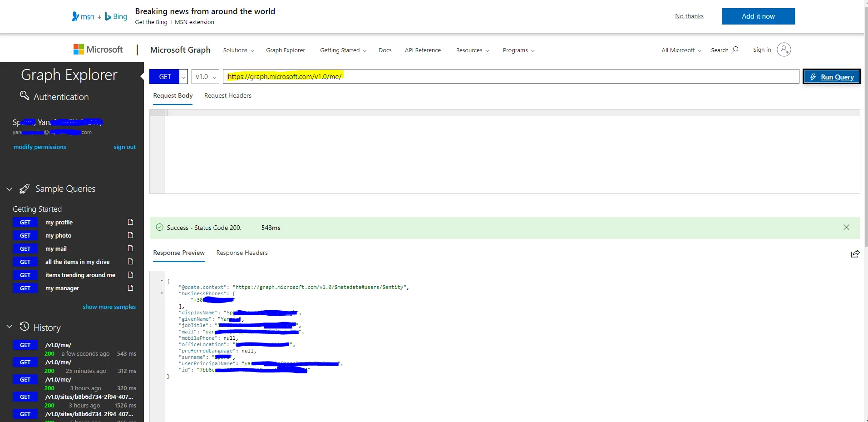Viewport: 868px width, 422px height.
Task: Select all the items in my drive query
Action: (x=77, y=262)
